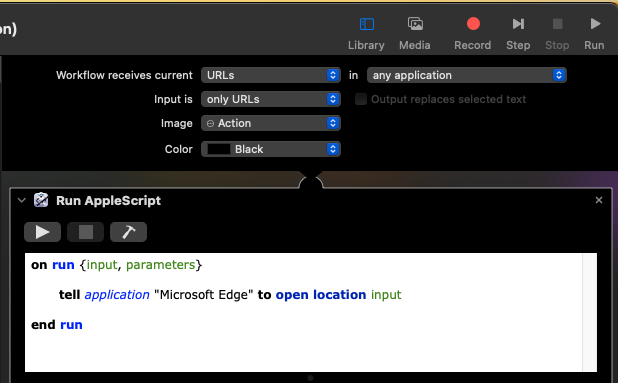Stop the AppleScript with square button
The height and width of the screenshot is (383, 618).
point(86,232)
